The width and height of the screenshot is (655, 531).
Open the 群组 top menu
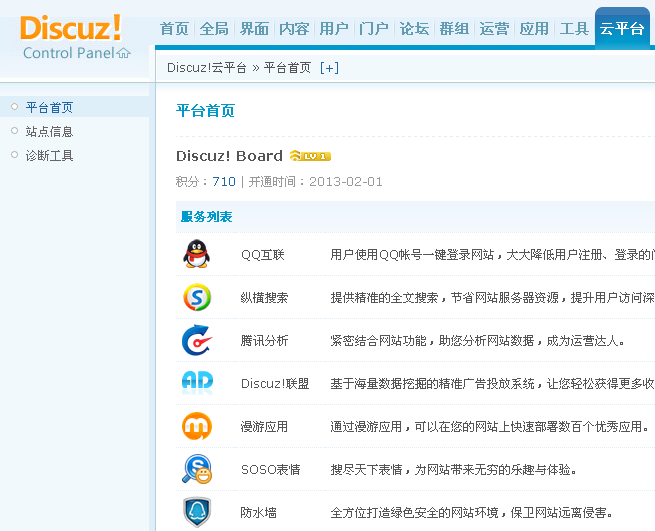(454, 29)
